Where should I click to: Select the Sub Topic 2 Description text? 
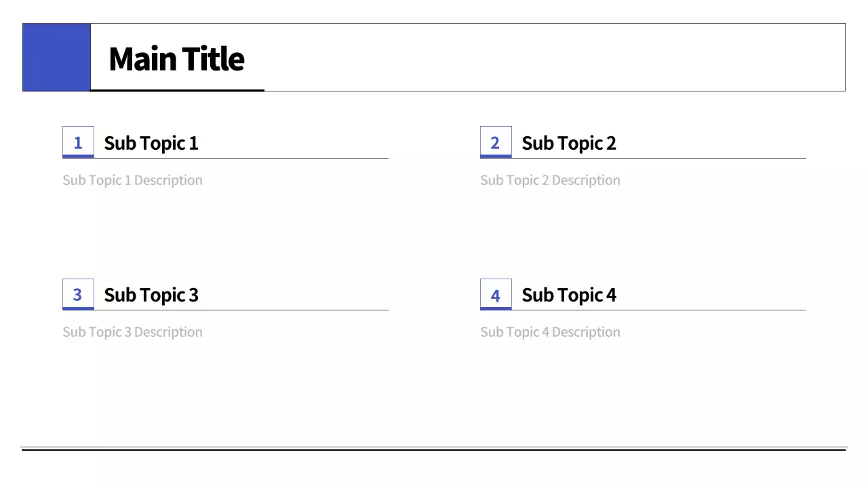click(550, 180)
